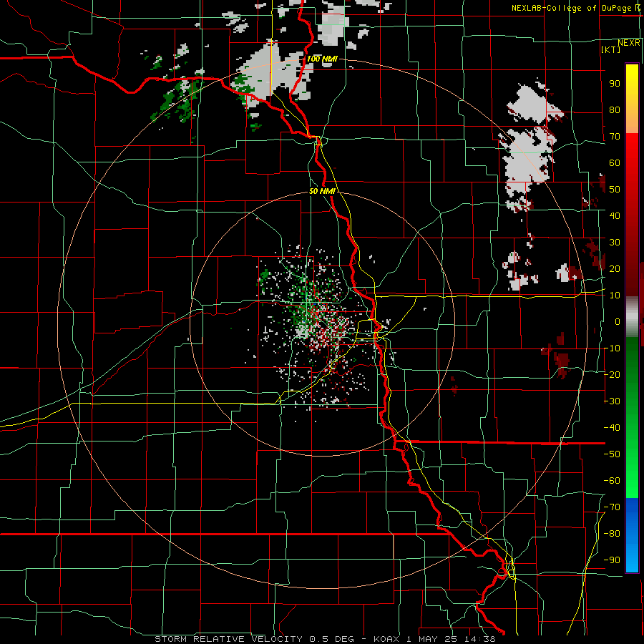Select the -30 value on the velocity scale
Viewport: 644px width, 644px height.
click(612, 401)
